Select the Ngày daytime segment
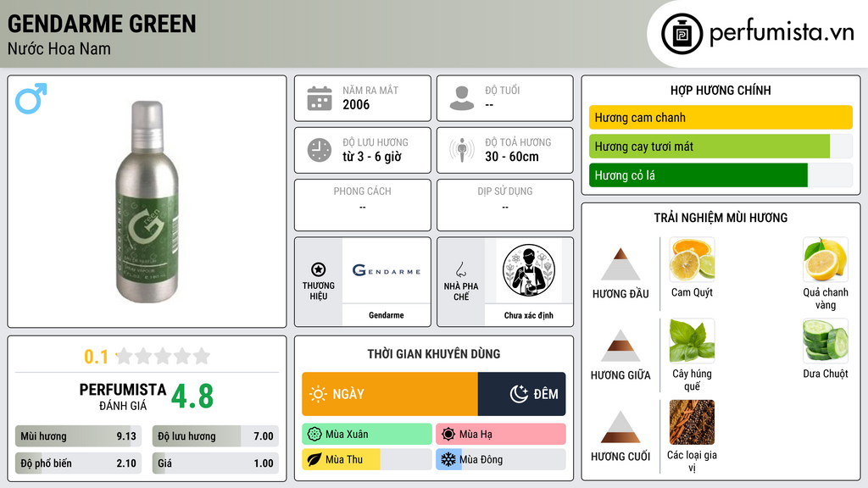 point(390,394)
